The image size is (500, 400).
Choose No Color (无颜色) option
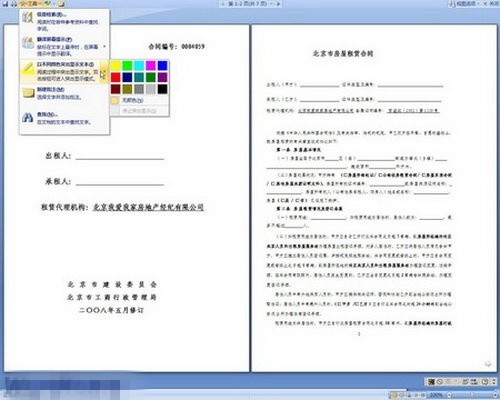(139, 100)
